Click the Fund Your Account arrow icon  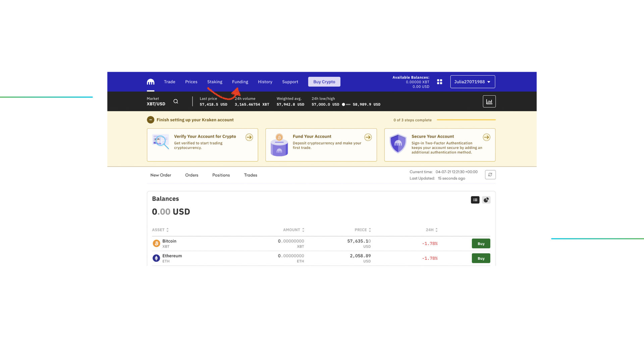[368, 137]
